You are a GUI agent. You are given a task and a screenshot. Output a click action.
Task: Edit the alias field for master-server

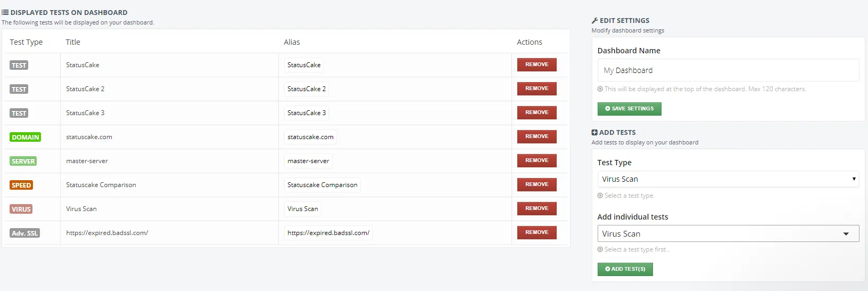pos(308,161)
